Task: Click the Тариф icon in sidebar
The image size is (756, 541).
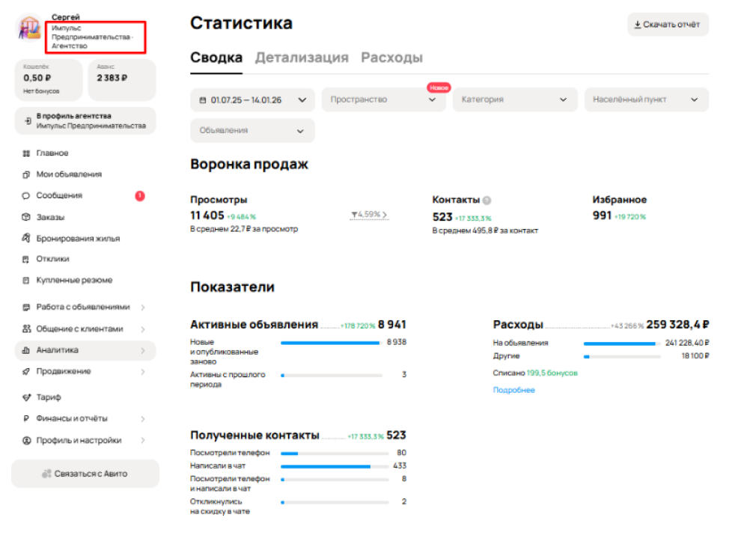Action: [26, 397]
